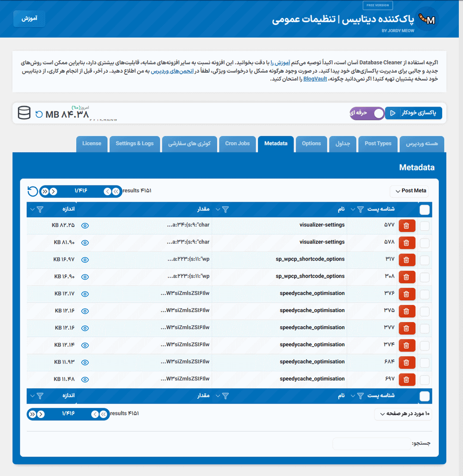
Task: Delete the speedycache_optimisation row with post ID ۶۹۷
Action: click(x=407, y=380)
